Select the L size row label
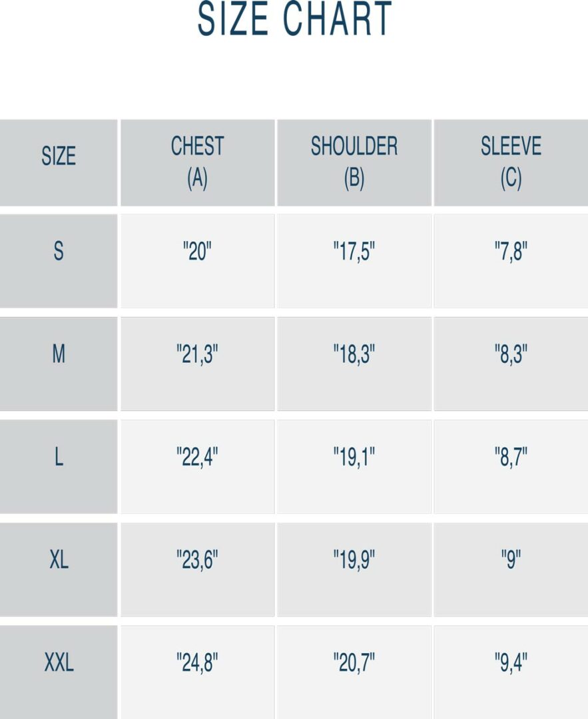Viewport: 588px width, 719px height. (x=59, y=466)
